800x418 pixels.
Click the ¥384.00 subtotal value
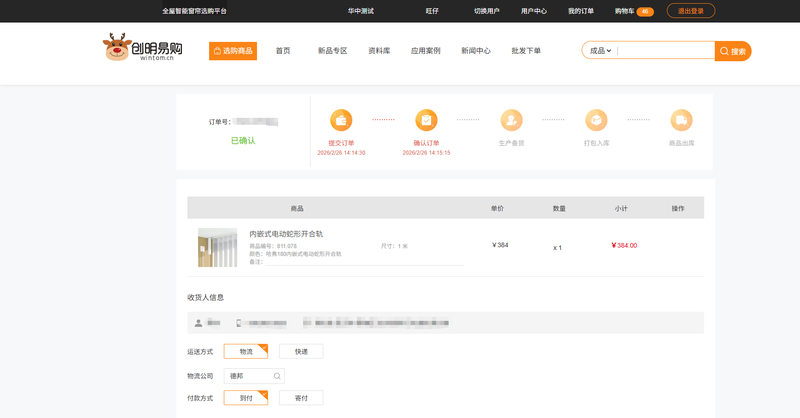tap(624, 245)
